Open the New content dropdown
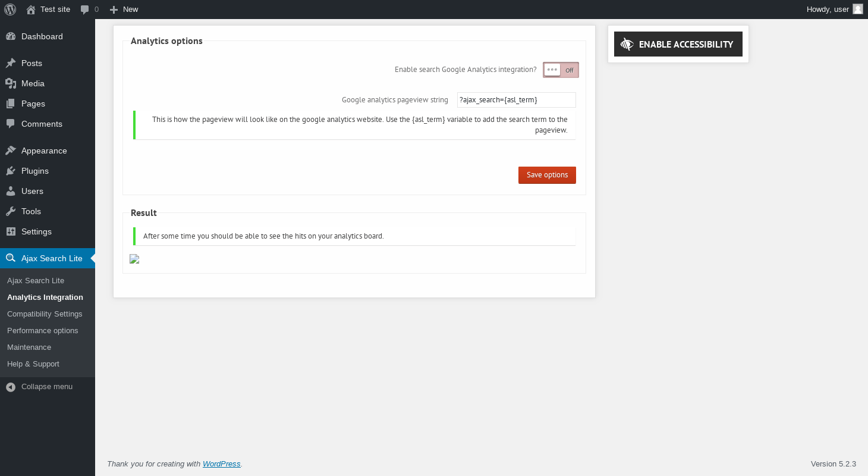 pos(124,10)
